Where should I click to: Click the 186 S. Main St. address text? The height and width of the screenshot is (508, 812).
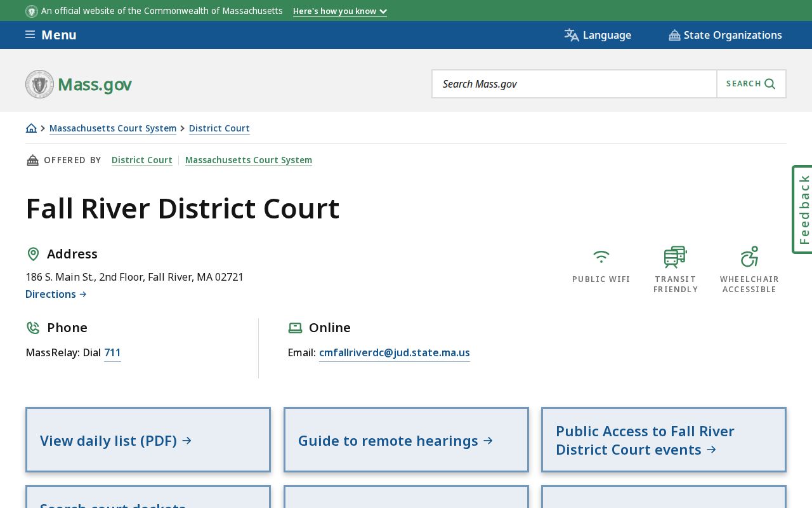tap(134, 277)
